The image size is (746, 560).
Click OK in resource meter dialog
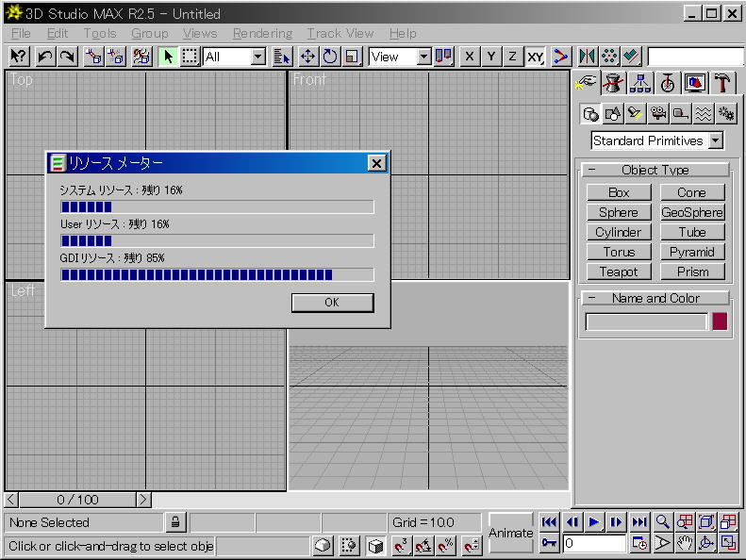pyautogui.click(x=333, y=303)
